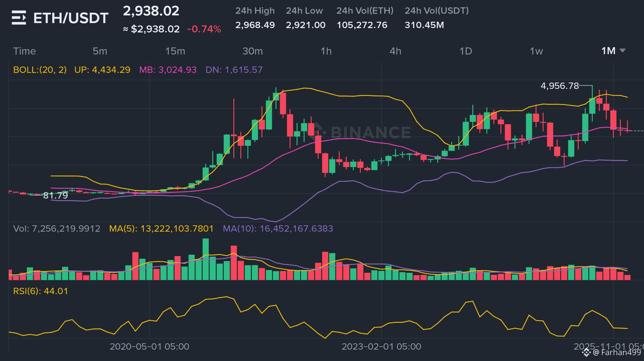Click the 81.79 low price marker

(x=56, y=196)
